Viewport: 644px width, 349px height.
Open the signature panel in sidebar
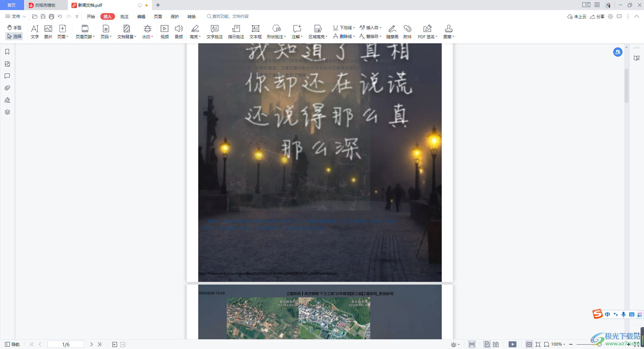pyautogui.click(x=7, y=100)
